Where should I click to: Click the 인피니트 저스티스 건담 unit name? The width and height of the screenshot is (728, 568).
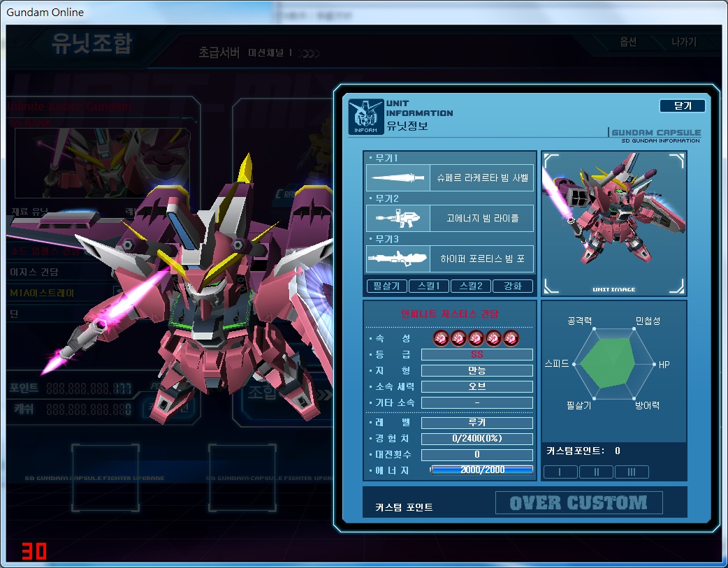(x=449, y=314)
